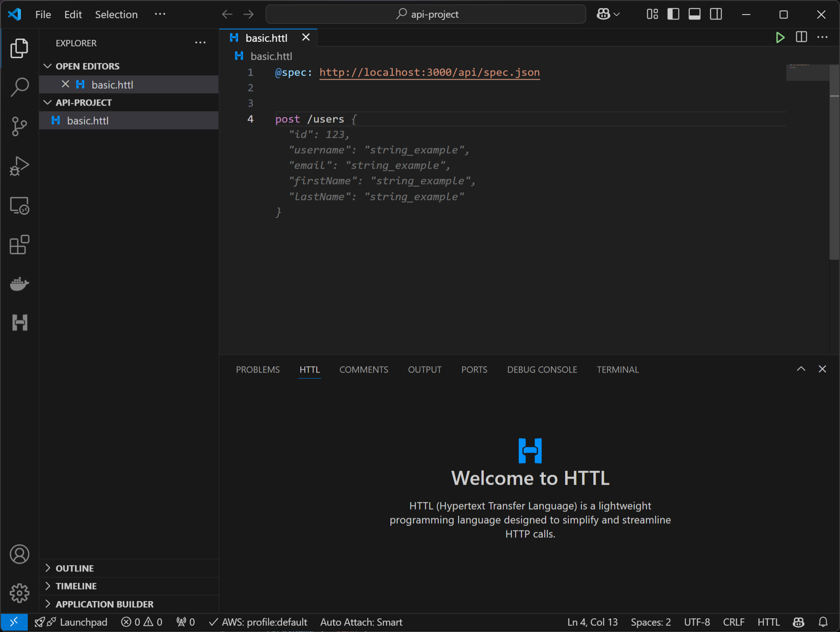This screenshot has width=840, height=632.
Task: Toggle the secondary sidebar visibility
Action: coord(715,14)
